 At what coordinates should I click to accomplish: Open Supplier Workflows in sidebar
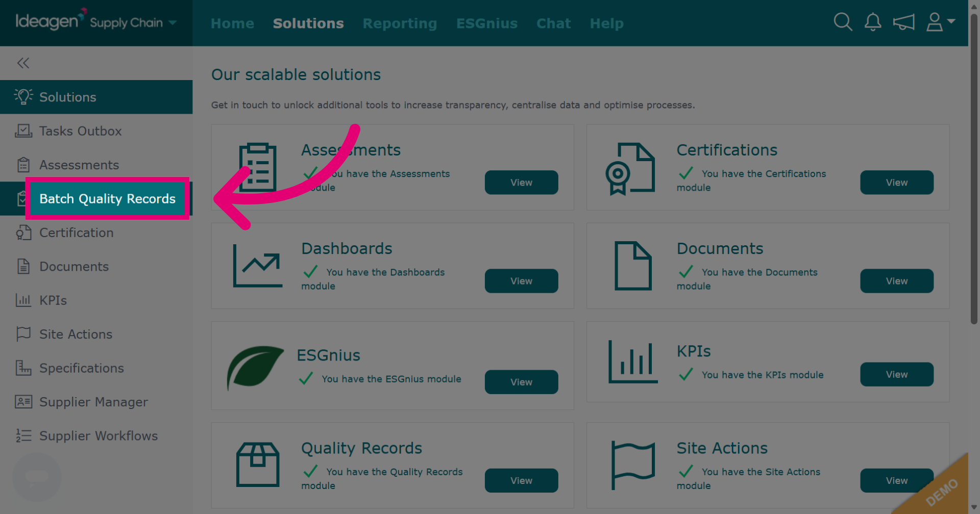96,436
